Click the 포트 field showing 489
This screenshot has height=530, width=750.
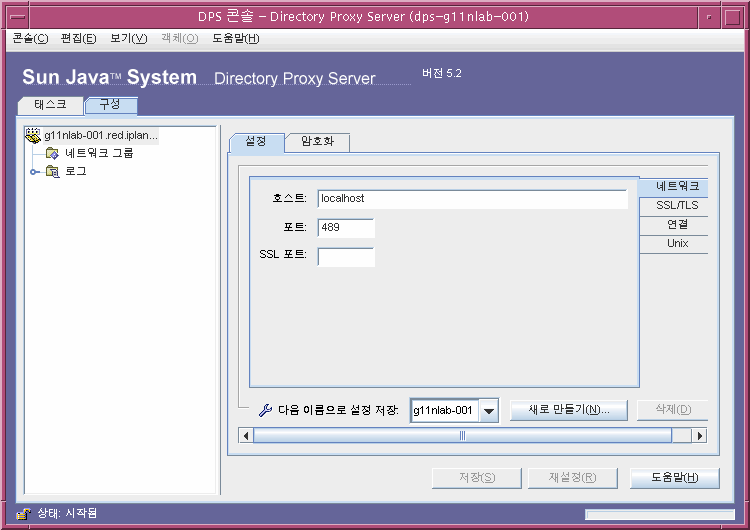(x=346, y=228)
